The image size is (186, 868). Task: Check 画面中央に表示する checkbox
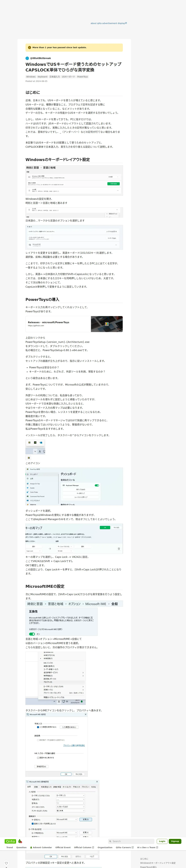tap(38, 757)
